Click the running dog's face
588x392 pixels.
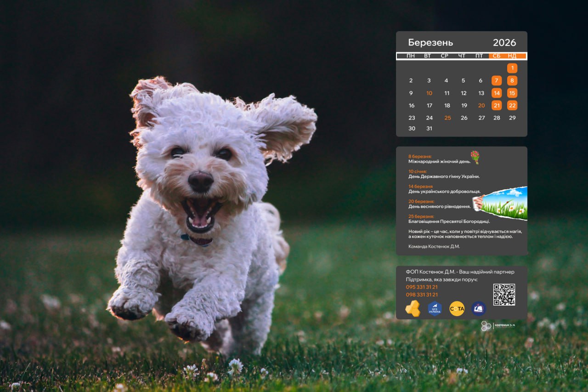click(201, 175)
